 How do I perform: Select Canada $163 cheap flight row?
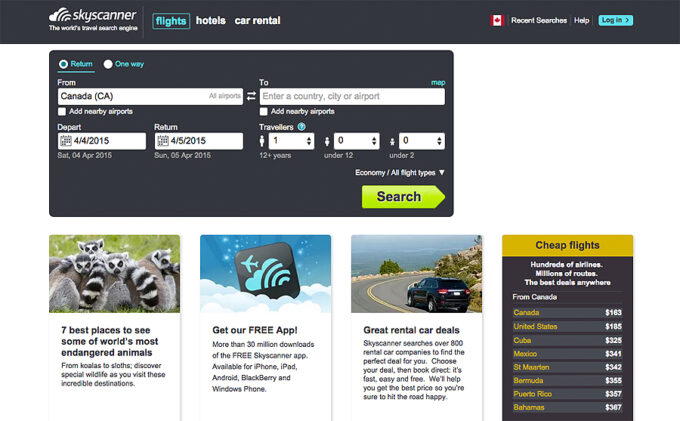(x=567, y=313)
